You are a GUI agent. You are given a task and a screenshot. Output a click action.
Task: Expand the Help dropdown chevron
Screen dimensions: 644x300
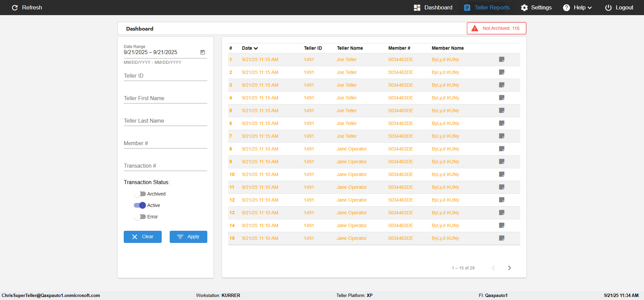pos(590,8)
